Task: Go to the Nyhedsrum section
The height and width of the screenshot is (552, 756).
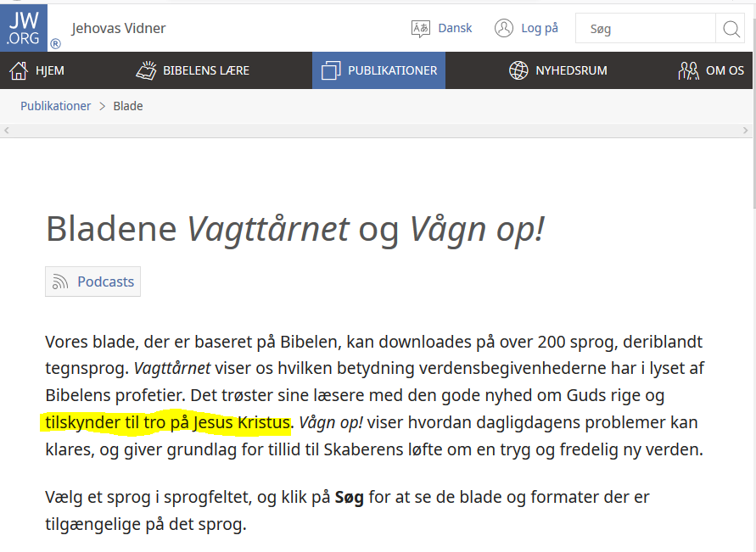Action: pyautogui.click(x=558, y=70)
